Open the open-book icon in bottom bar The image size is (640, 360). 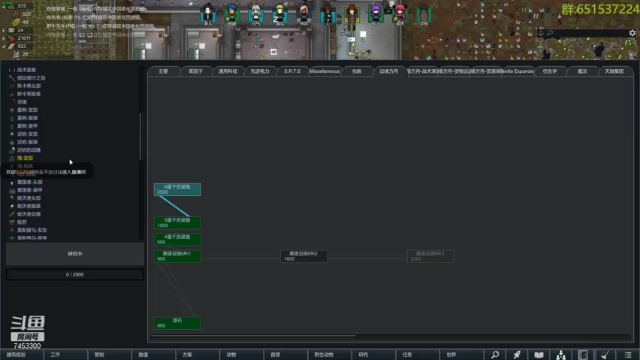pyautogui.click(x=539, y=355)
